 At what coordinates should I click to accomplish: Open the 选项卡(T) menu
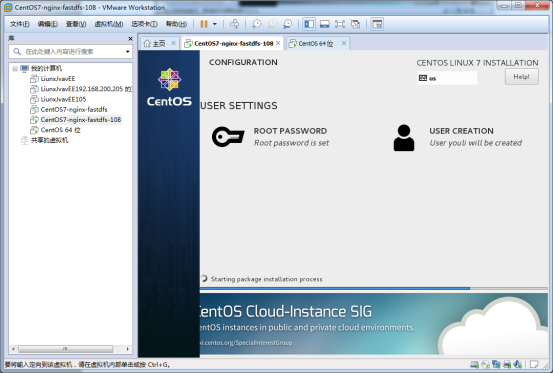[144, 24]
